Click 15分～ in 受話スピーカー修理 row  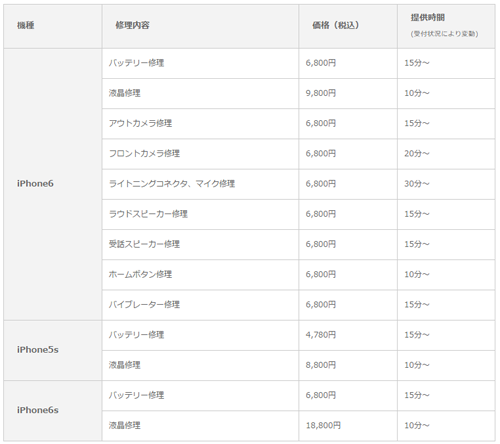click(x=417, y=244)
